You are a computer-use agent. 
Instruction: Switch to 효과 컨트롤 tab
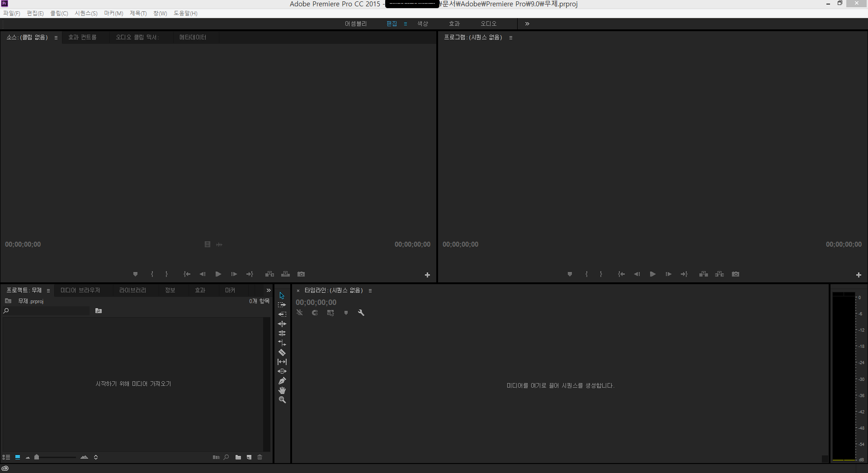(82, 37)
